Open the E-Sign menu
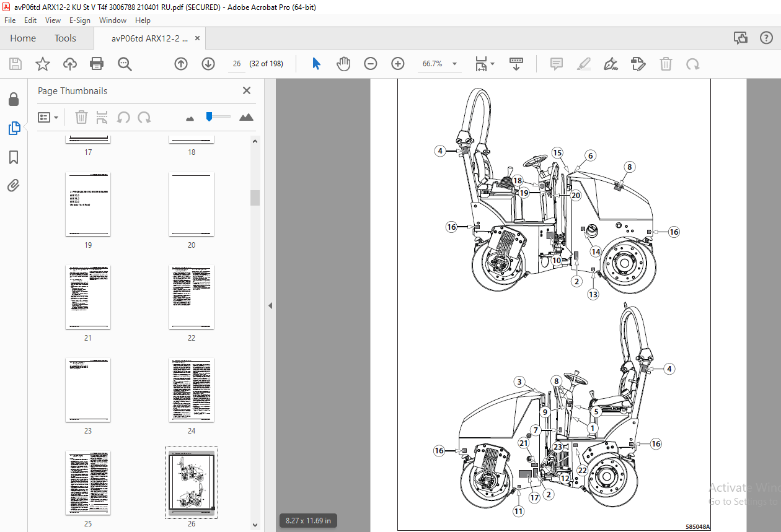 (80, 20)
